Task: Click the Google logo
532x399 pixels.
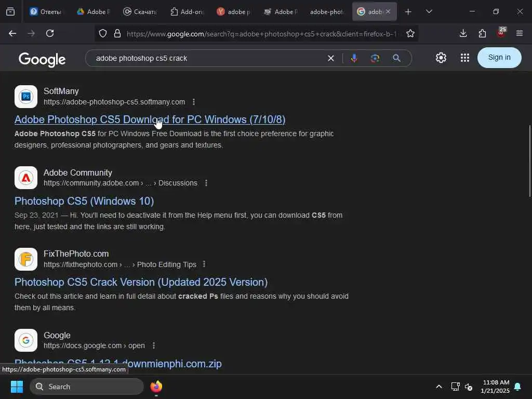Action: [x=42, y=59]
